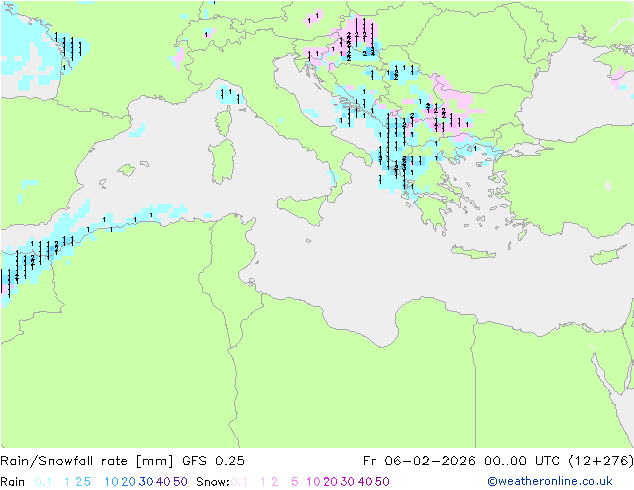This screenshot has width=634, height=490.
Task: Select the Rain legend value 30
Action: pos(146,482)
